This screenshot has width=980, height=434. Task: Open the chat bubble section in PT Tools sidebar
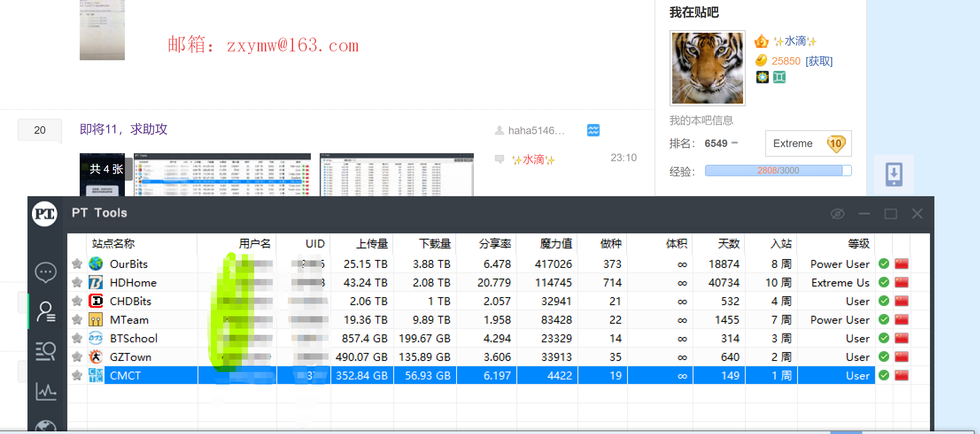[46, 272]
